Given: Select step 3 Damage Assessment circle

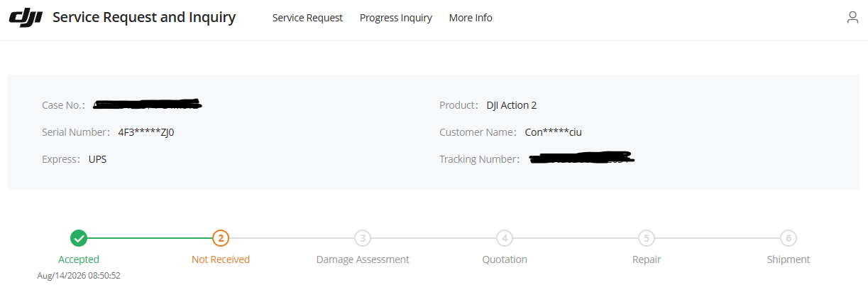Looking at the screenshot, I should point(363,238).
